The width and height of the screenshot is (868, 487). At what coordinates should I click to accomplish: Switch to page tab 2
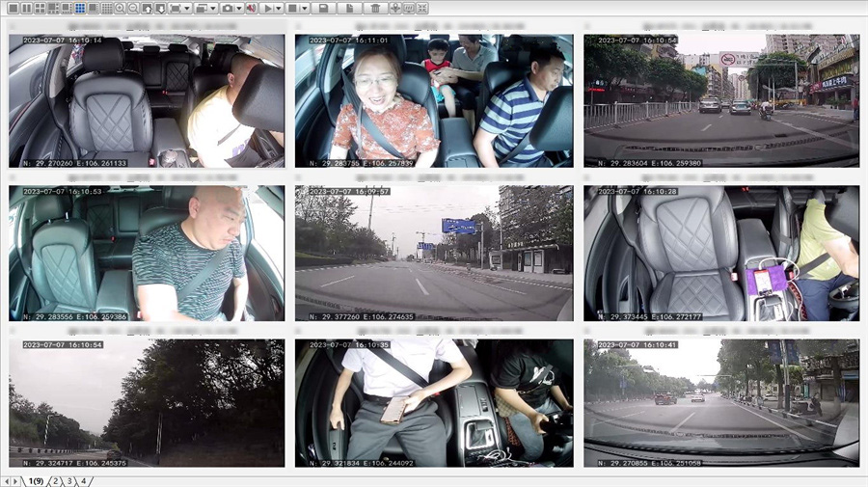56,481
